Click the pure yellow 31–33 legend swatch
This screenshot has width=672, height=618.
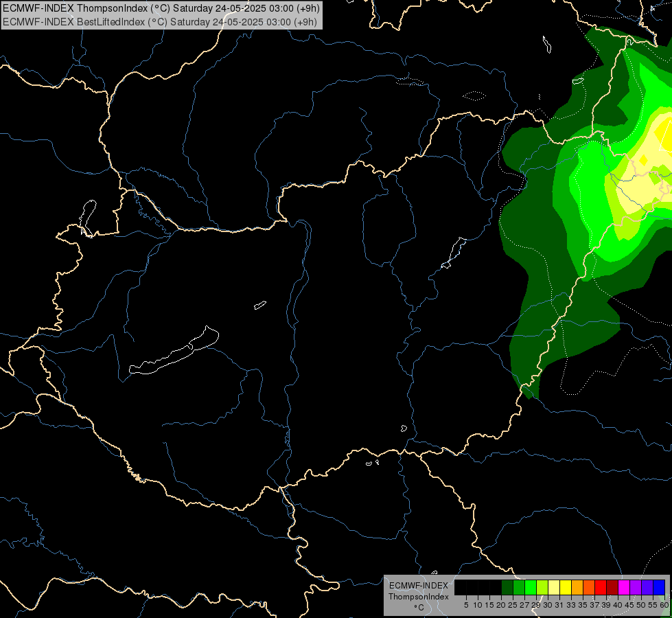566,588
